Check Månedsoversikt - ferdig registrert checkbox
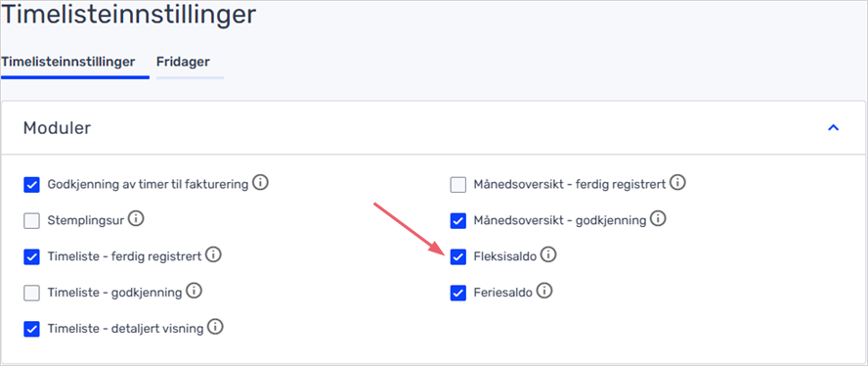Viewport: 868px width, 366px height. point(457,185)
